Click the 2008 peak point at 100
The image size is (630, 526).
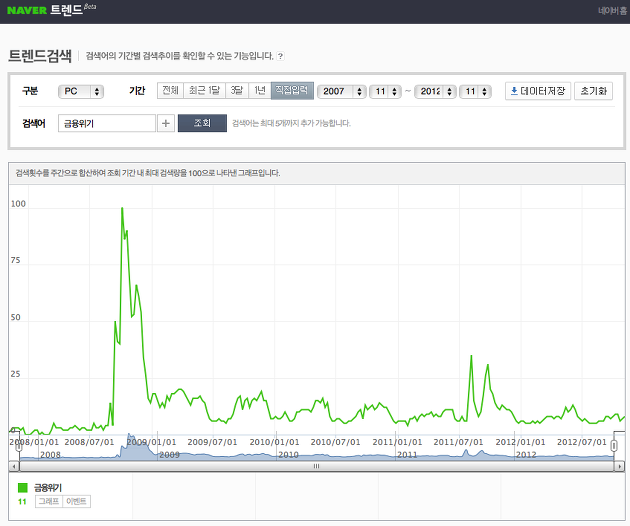tap(122, 208)
